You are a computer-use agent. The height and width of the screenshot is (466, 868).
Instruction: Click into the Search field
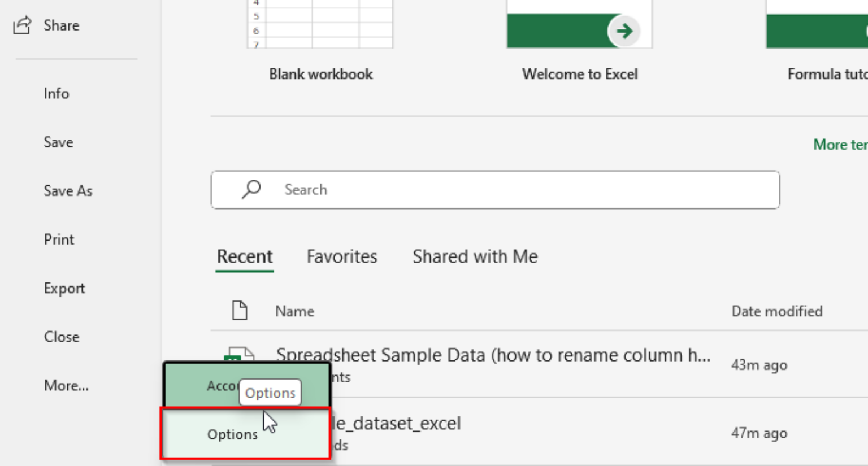[x=396, y=190]
